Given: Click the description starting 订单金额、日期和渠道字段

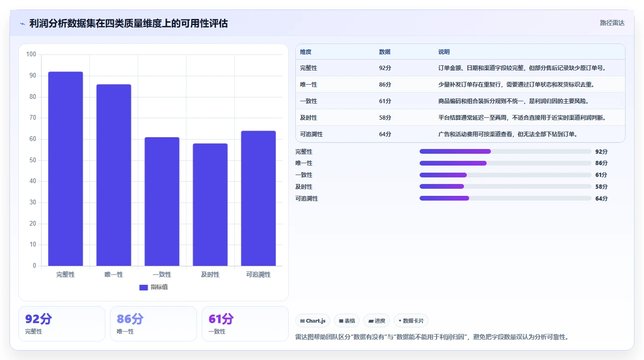Looking at the screenshot, I should (x=522, y=68).
